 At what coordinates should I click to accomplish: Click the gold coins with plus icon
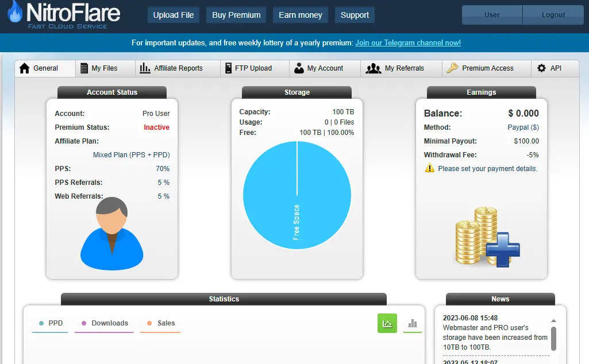[x=487, y=237]
